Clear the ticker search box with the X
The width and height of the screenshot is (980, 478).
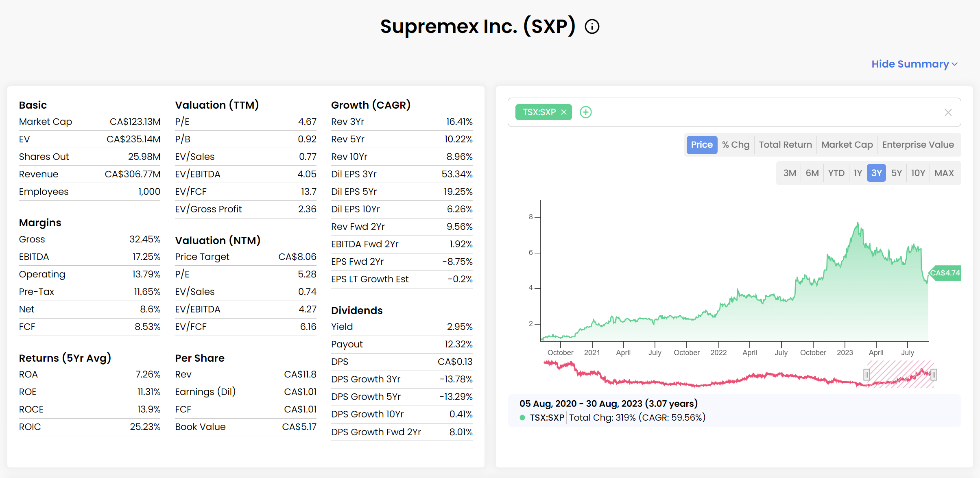pyautogui.click(x=948, y=112)
